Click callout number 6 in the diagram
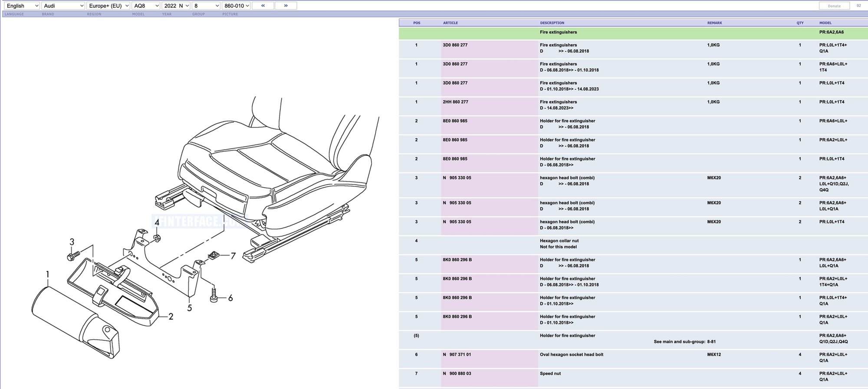This screenshot has height=389, width=868. click(230, 298)
